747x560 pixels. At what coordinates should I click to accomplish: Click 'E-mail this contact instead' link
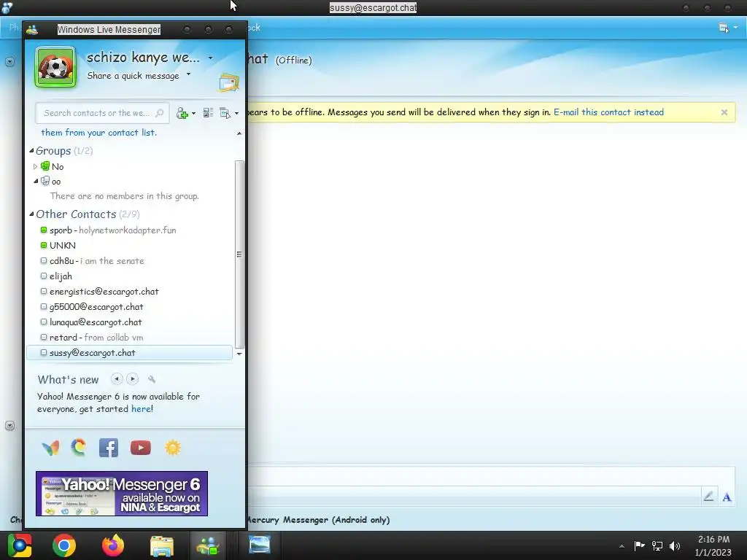tap(608, 112)
